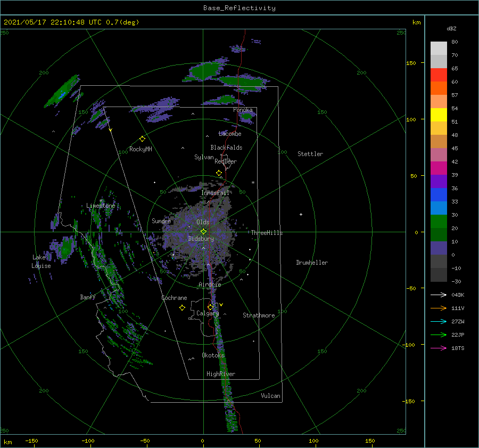Click the green 22JP arrow in legend

[x=439, y=335]
